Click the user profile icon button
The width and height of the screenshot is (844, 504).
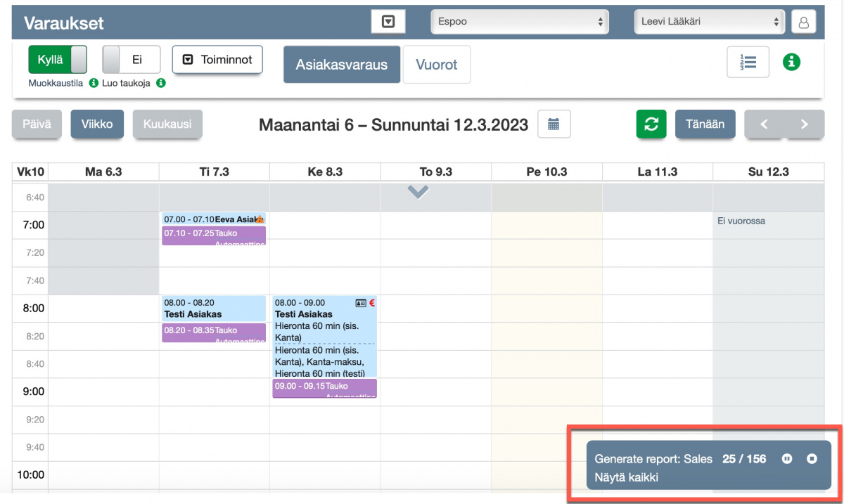click(x=803, y=22)
